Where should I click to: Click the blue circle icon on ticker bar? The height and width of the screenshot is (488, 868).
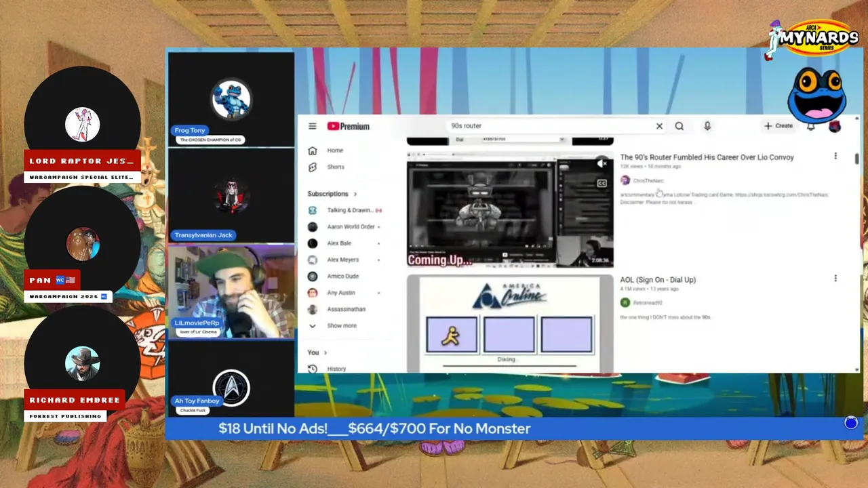(x=851, y=423)
